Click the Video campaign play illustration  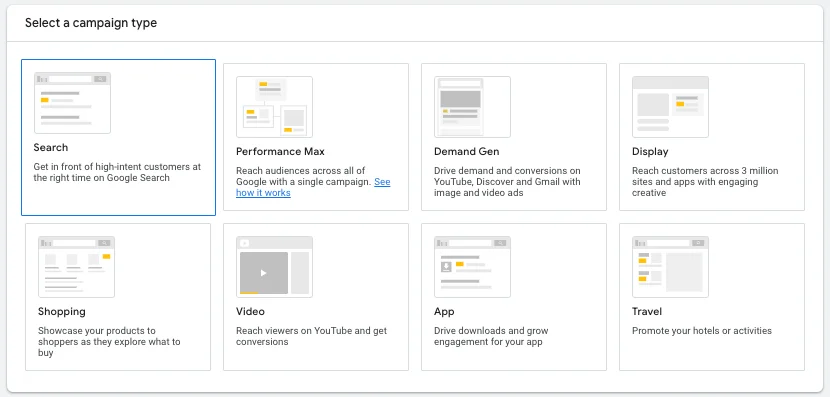click(274, 267)
